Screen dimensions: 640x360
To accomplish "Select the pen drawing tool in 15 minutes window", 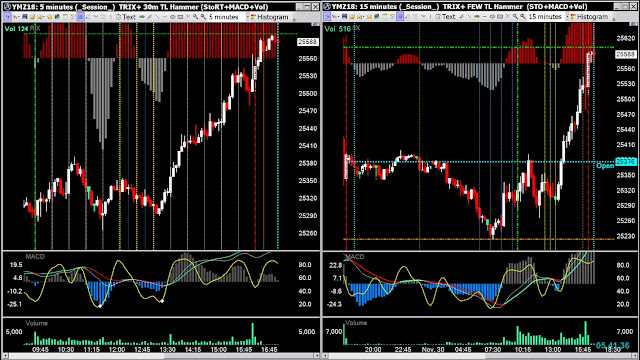I will tap(462, 17).
